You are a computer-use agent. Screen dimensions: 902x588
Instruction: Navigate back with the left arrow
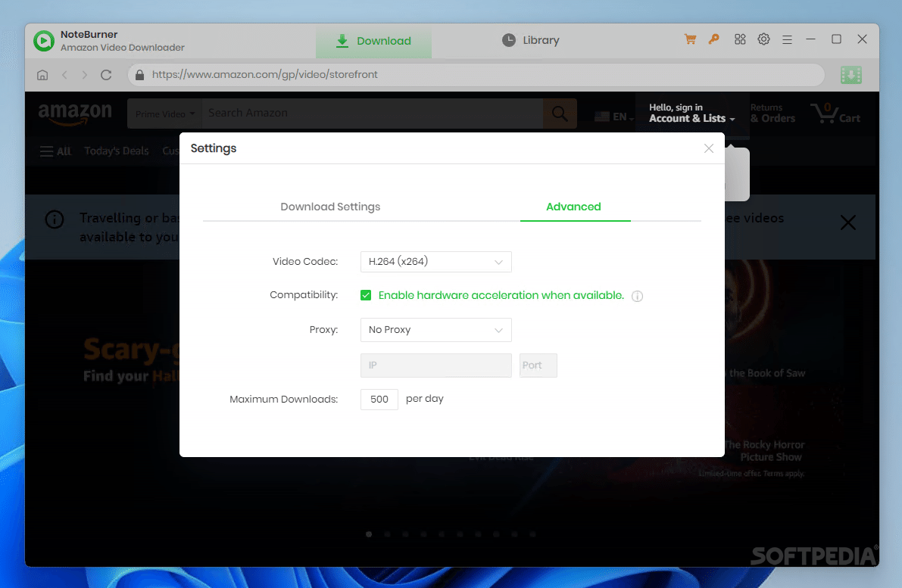pos(64,75)
